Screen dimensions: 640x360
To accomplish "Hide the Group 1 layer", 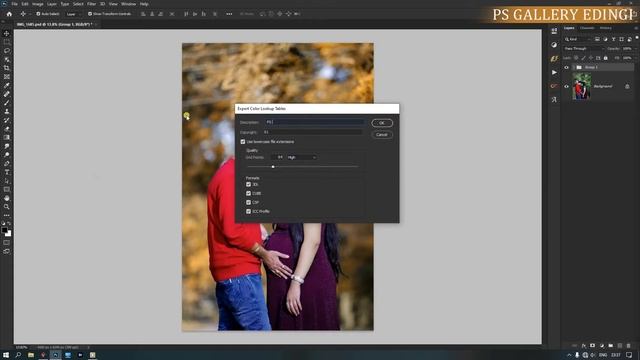I will pos(566,67).
